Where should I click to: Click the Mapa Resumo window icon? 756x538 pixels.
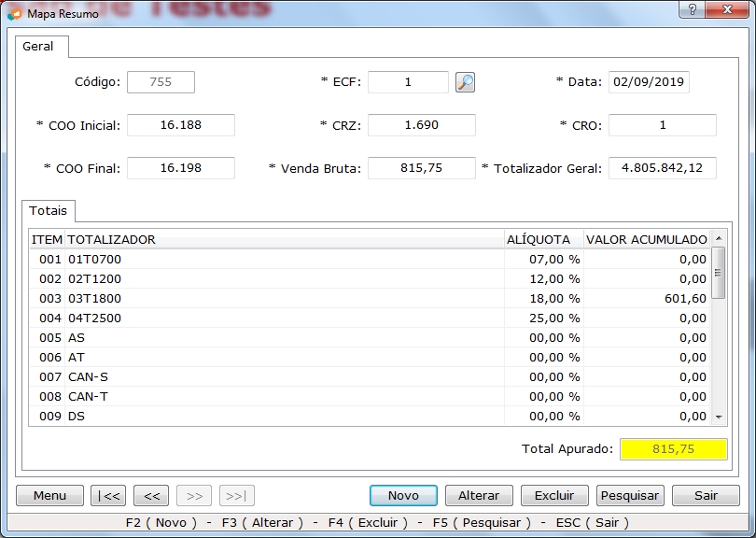point(14,14)
